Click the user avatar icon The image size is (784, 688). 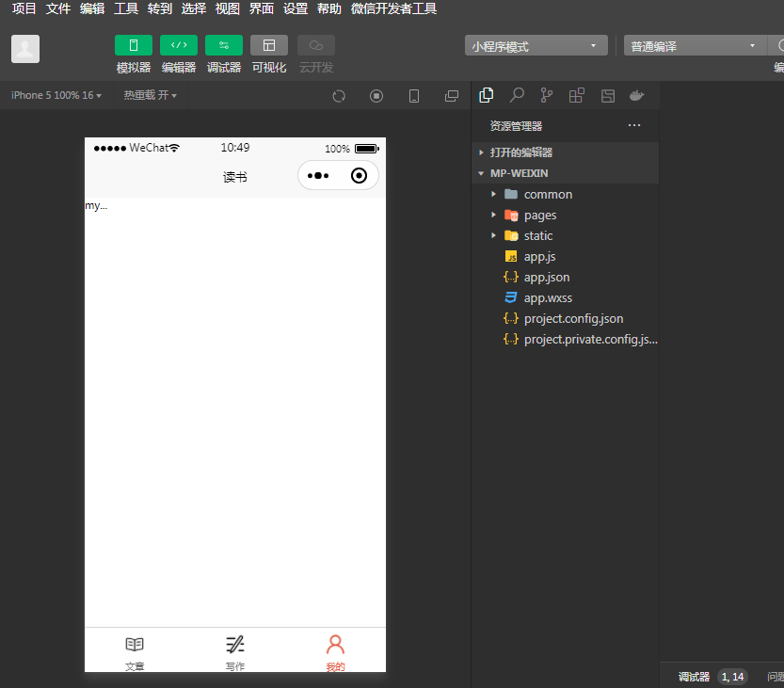(x=25, y=49)
